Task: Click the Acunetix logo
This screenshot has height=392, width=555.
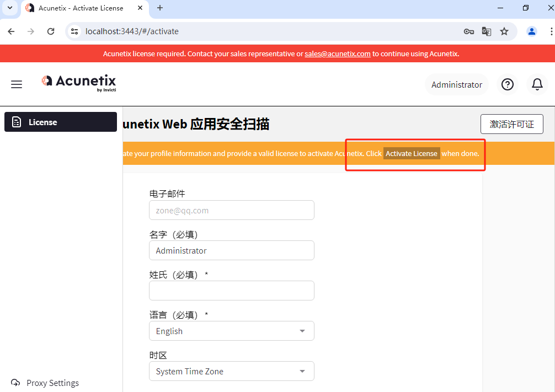Action: point(78,83)
